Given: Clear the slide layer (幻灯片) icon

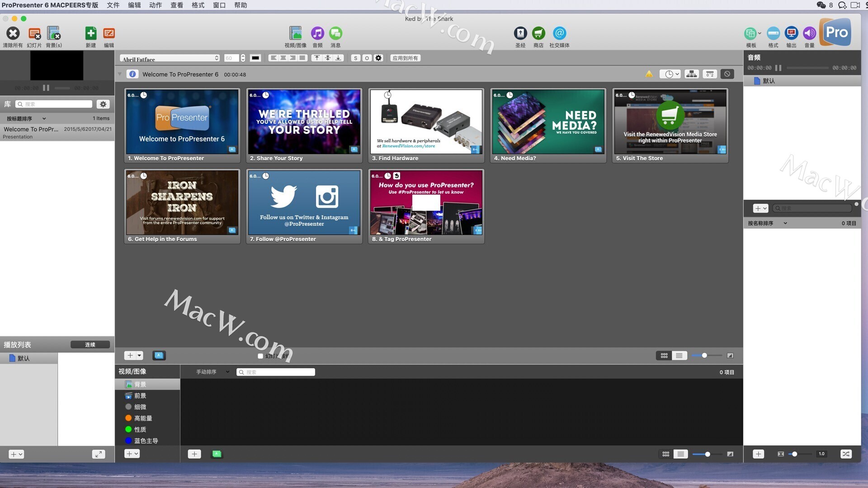Looking at the screenshot, I should coord(34,33).
